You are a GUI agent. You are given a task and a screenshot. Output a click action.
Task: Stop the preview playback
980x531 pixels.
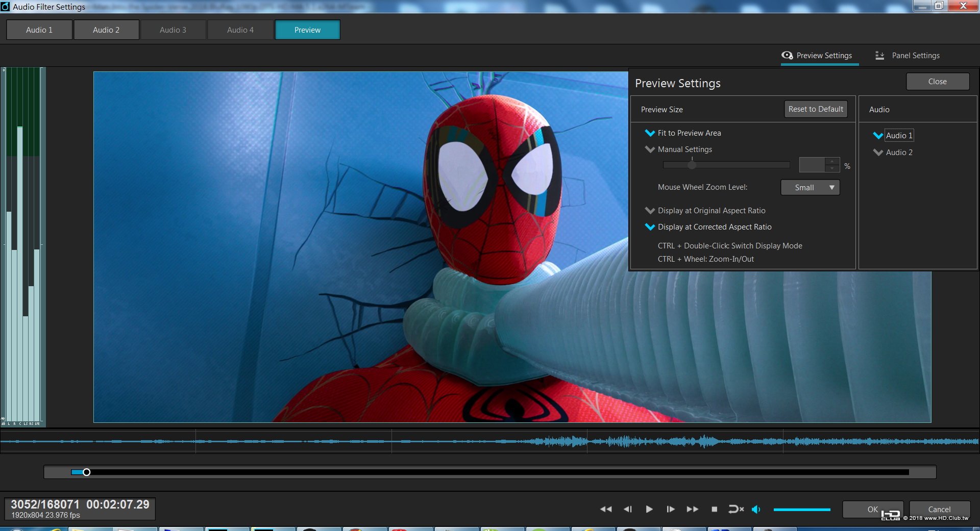pyautogui.click(x=714, y=509)
